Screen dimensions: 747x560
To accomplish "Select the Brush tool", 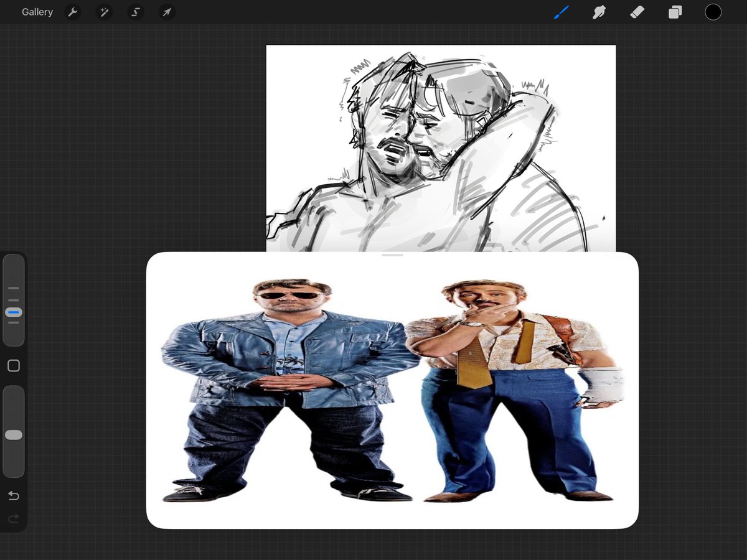I will 561,12.
